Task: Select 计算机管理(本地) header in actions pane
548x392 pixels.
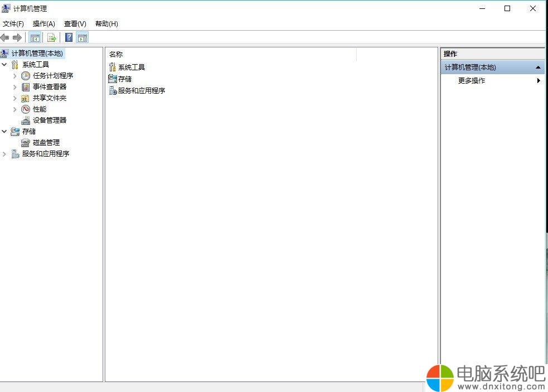Action: tap(492, 67)
